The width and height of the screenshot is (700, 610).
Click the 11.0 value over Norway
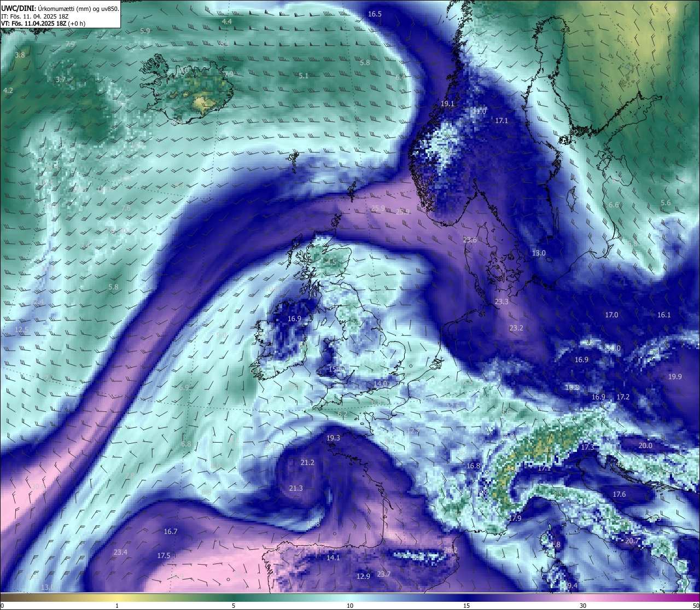pyautogui.click(x=479, y=111)
